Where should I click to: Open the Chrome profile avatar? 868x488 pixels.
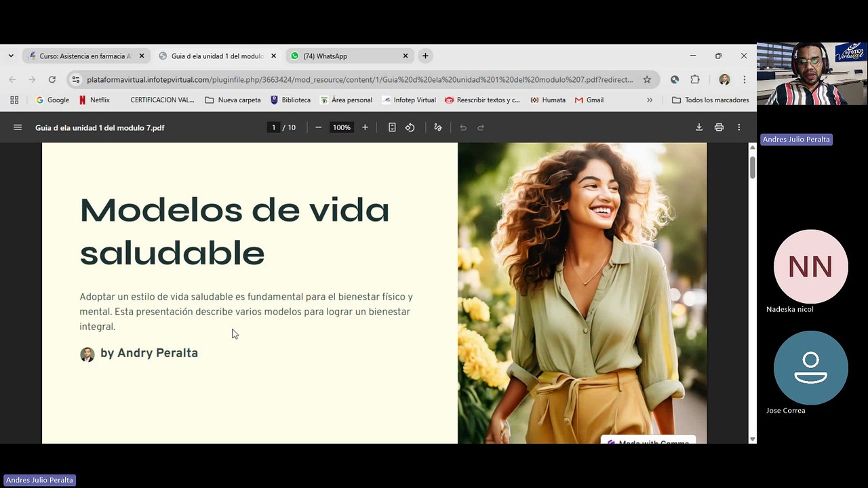(x=724, y=79)
